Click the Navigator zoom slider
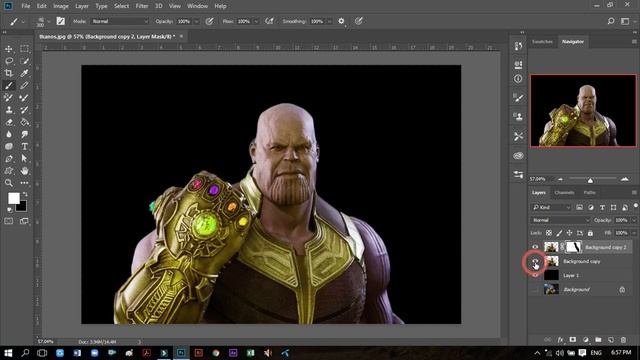This screenshot has height=360, width=640. [590, 180]
